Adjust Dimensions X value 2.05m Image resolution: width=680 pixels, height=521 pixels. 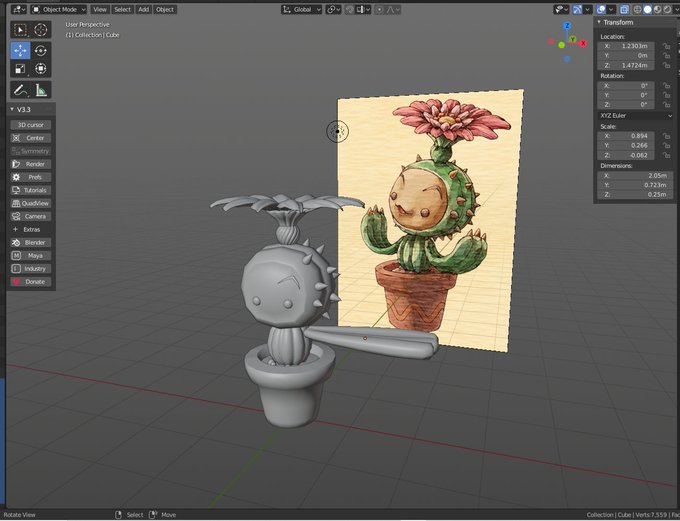click(x=635, y=175)
